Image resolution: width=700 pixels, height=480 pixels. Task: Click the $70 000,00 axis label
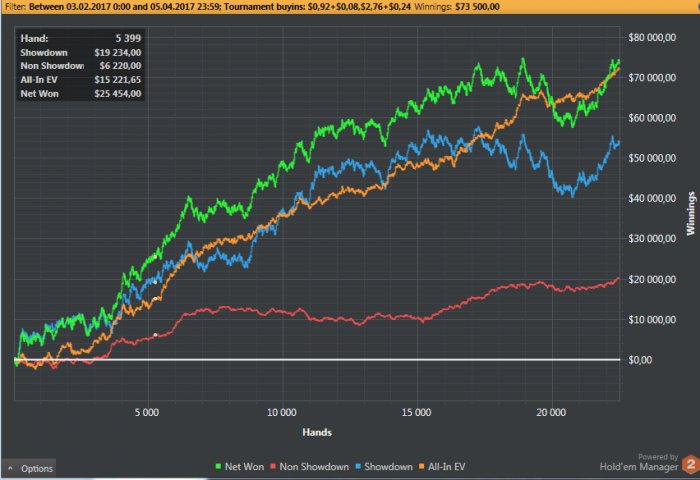pos(652,78)
